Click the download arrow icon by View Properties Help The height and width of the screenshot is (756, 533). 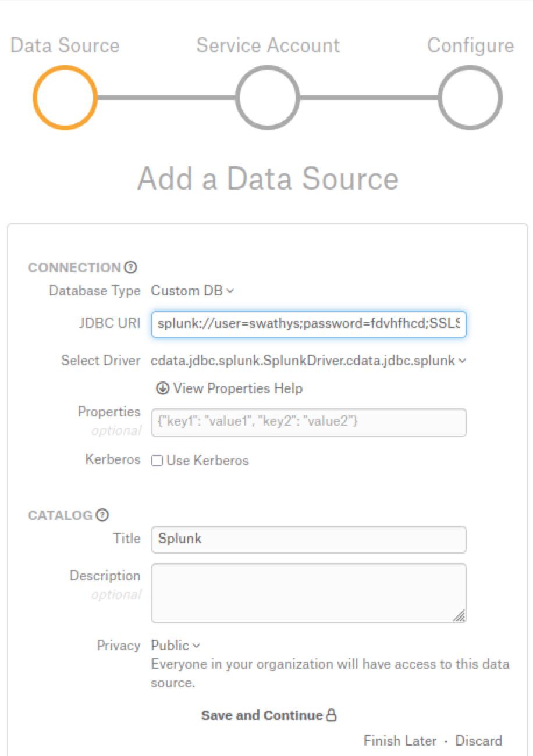click(162, 388)
